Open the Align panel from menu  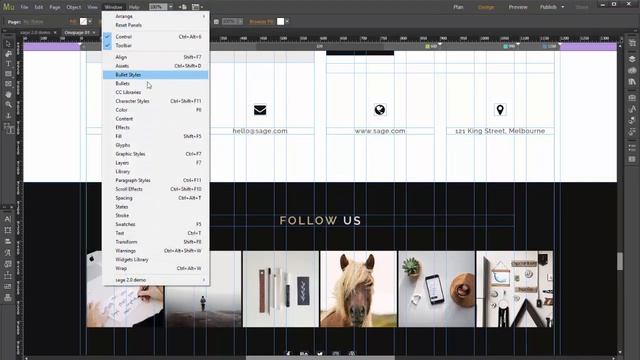(x=156, y=57)
